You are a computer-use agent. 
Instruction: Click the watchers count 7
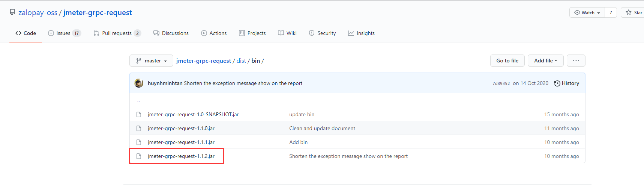click(x=611, y=12)
